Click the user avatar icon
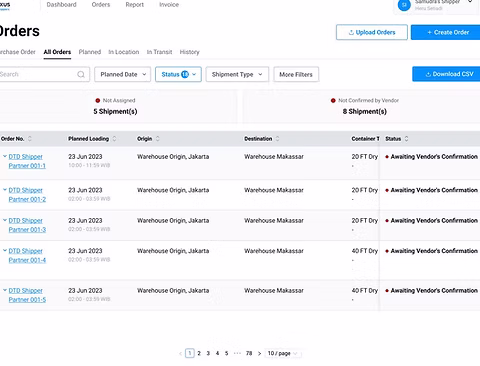480x366 pixels. pos(404,5)
